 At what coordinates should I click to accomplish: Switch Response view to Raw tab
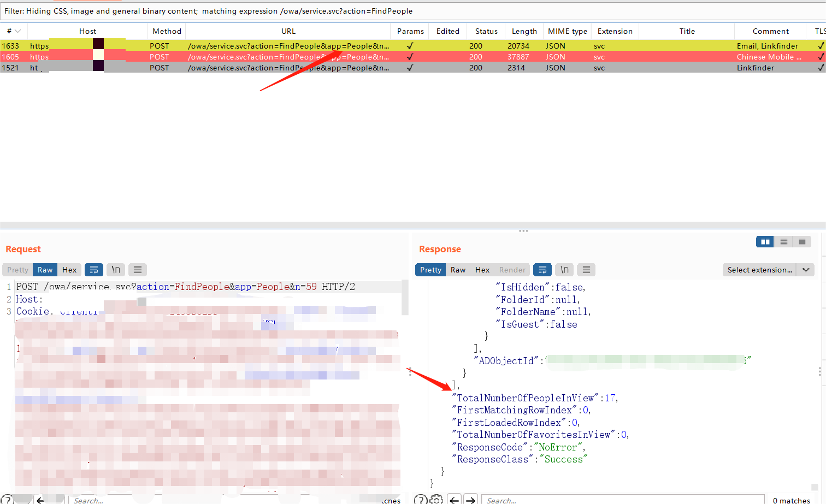coord(458,270)
